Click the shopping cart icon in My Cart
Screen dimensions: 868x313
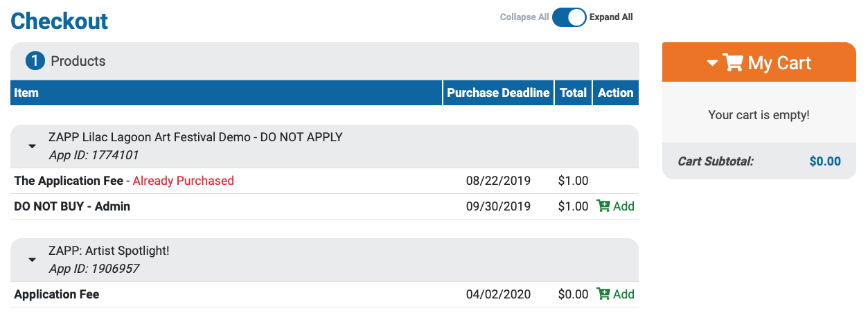(733, 63)
